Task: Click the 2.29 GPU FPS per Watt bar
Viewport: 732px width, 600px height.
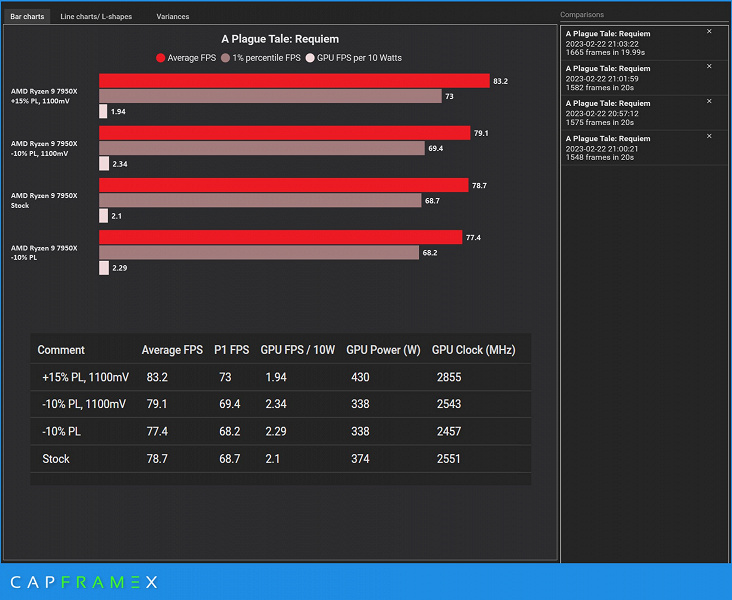Action: pyautogui.click(x=104, y=268)
